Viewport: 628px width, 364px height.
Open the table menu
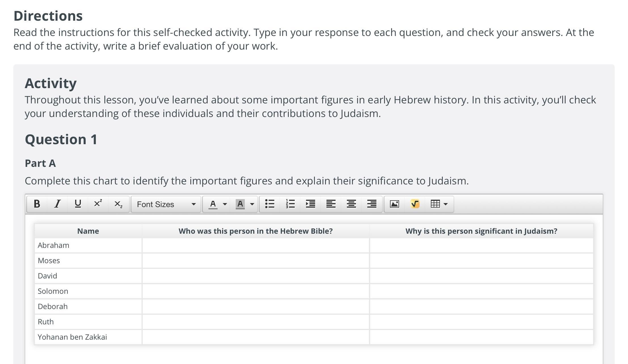(439, 204)
